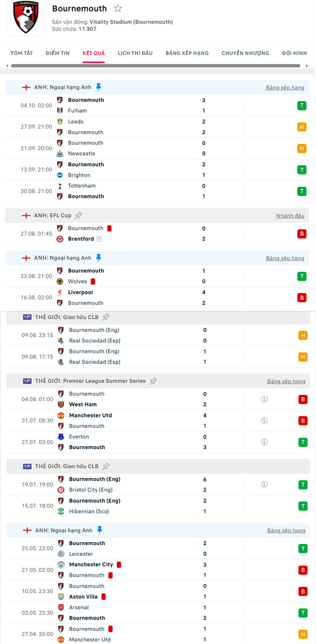Click info icon for Bristol City match
The image size is (316, 644).
[264, 484]
